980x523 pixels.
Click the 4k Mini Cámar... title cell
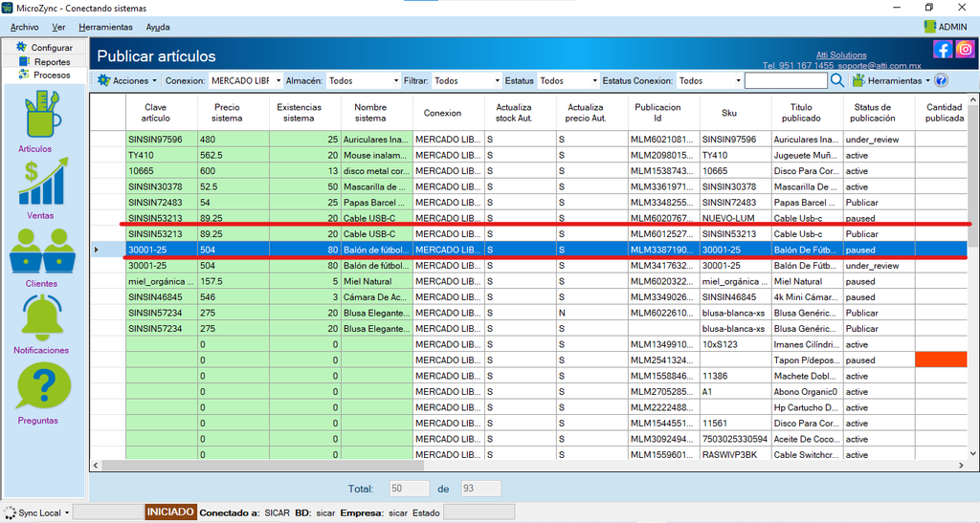pyautogui.click(x=807, y=297)
